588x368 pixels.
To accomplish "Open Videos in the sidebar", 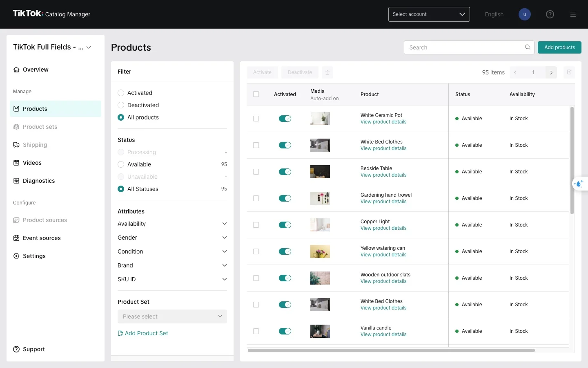I will pyautogui.click(x=56, y=163).
